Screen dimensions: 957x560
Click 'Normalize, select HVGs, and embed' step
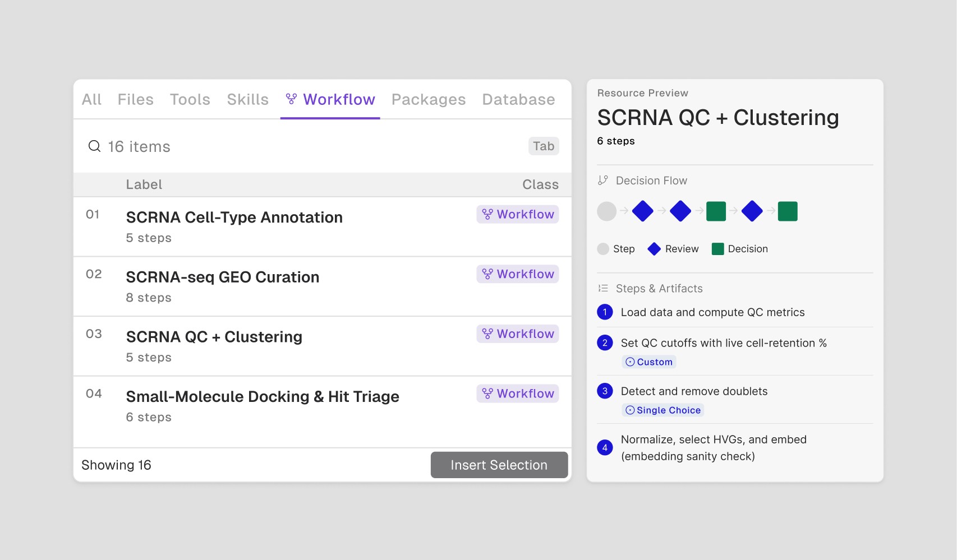[x=714, y=447]
